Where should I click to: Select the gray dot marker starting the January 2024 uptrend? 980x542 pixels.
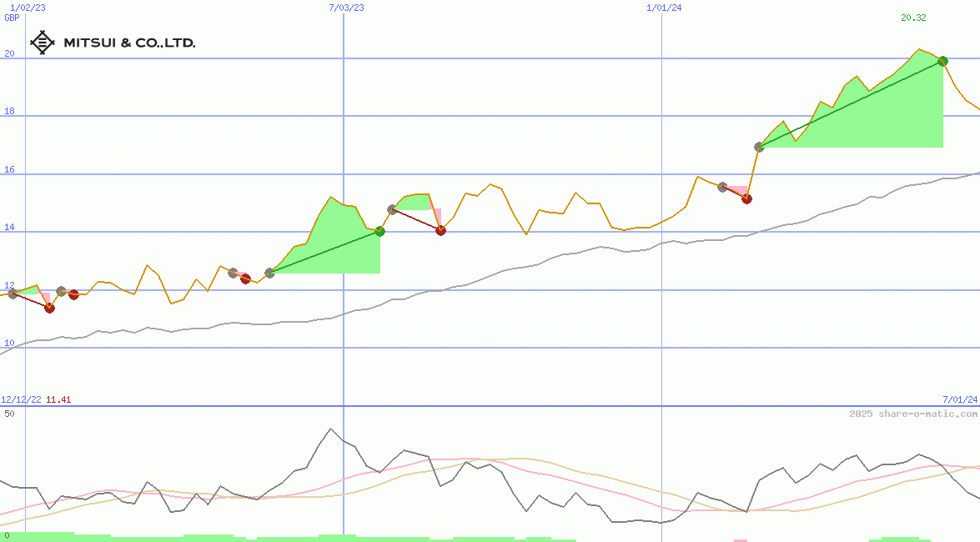point(760,147)
